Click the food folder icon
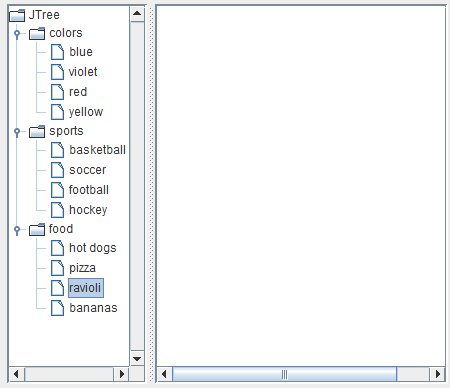The height and width of the screenshot is (388, 450). point(37,230)
